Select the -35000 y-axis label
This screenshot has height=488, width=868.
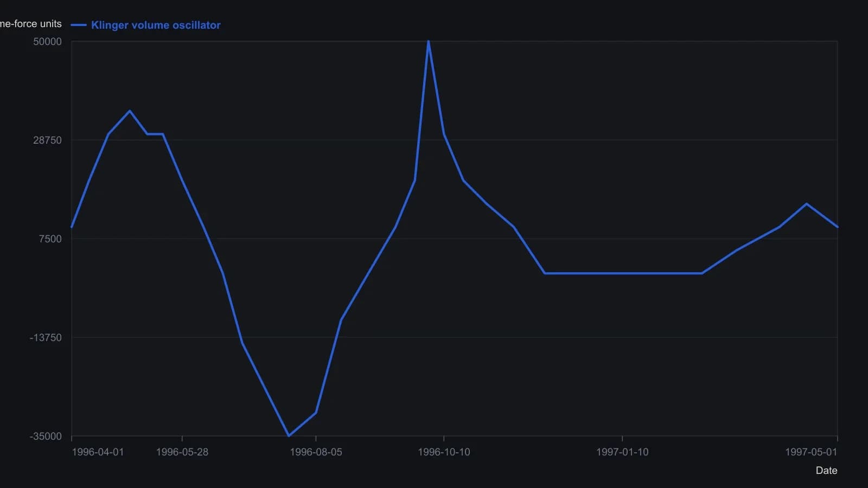[46, 436]
